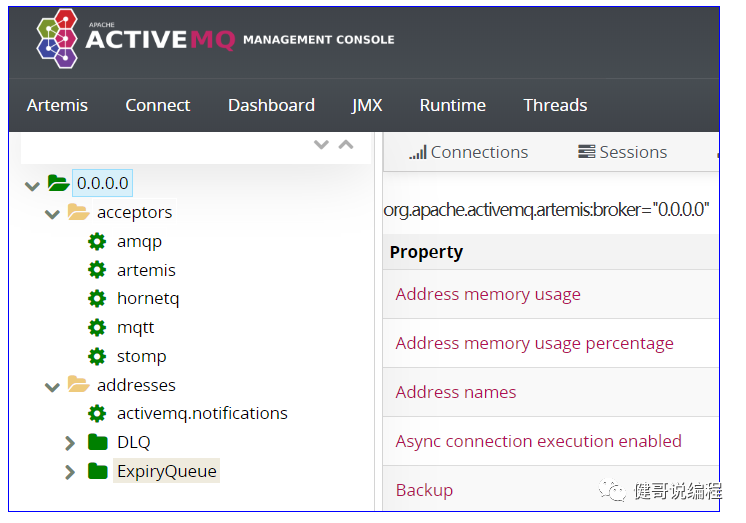Click the gear icon beside mqtt
The height and width of the screenshot is (523, 746).
pyautogui.click(x=97, y=327)
